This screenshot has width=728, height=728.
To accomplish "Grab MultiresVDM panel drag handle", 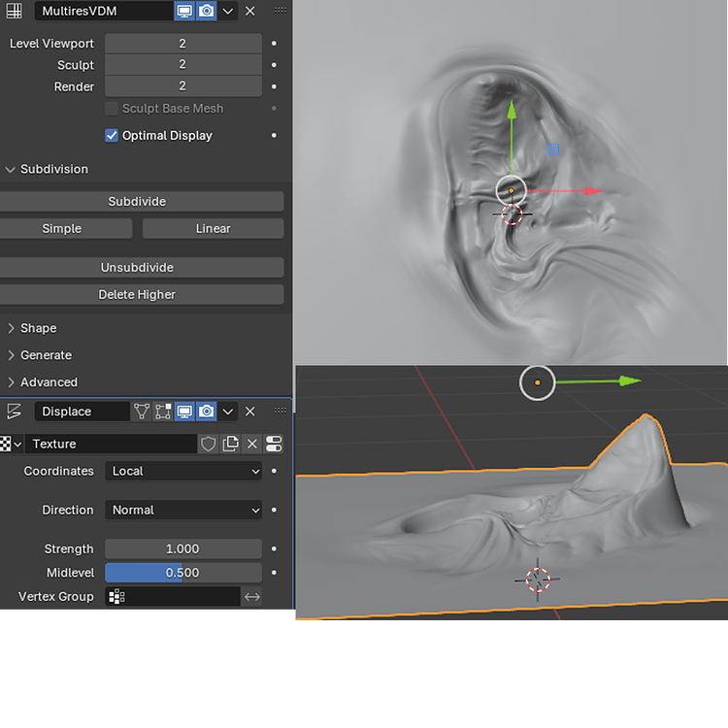I will click(280, 11).
